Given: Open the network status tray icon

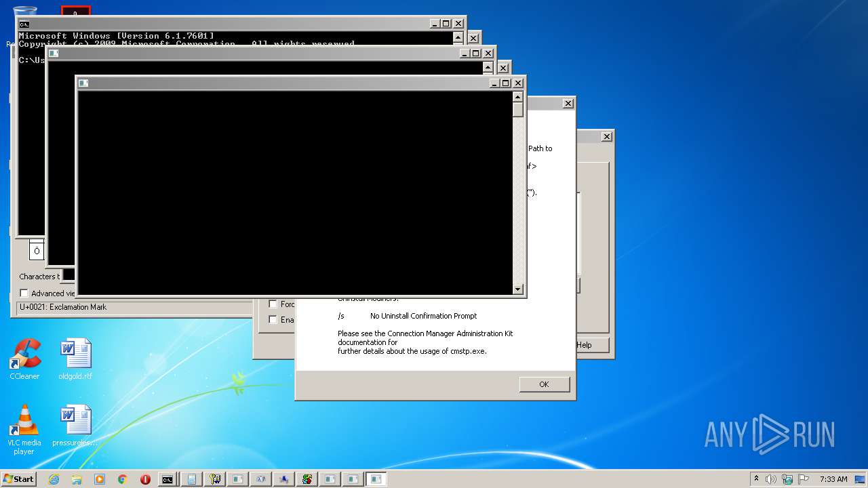Looking at the screenshot, I should (787, 479).
